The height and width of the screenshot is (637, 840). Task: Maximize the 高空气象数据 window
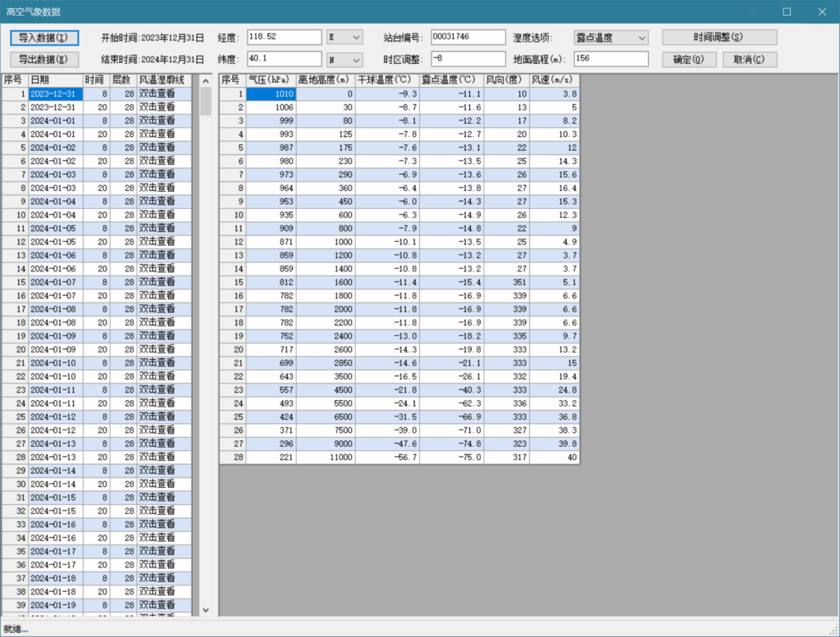coord(787,11)
